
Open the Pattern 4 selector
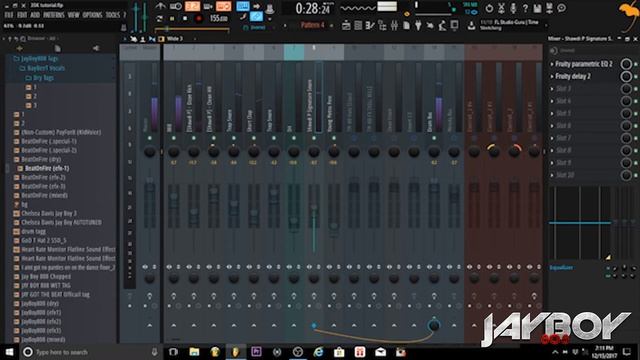(312, 25)
